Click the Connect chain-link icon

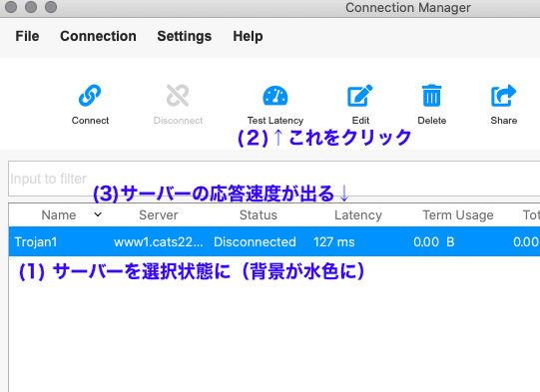pyautogui.click(x=90, y=96)
